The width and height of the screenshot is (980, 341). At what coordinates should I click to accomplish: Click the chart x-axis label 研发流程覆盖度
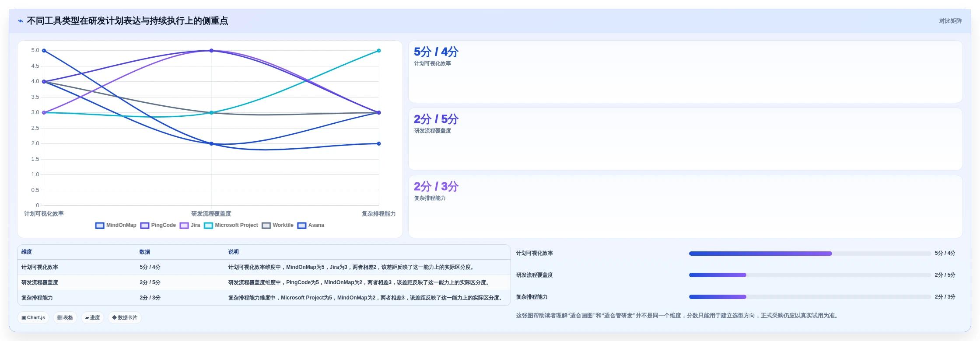click(211, 214)
